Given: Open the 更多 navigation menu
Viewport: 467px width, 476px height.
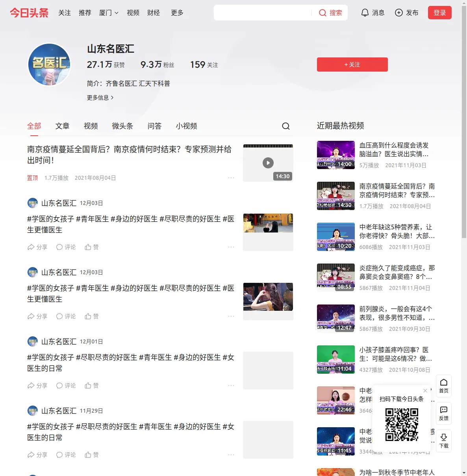Looking at the screenshot, I should click(177, 13).
